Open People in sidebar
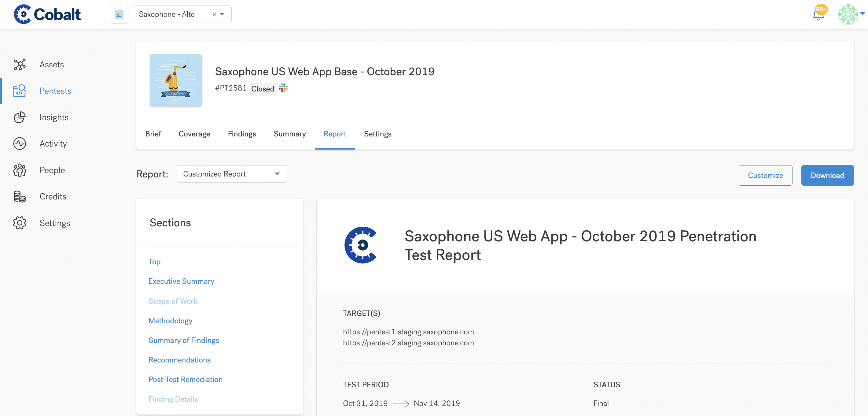This screenshot has height=416, width=868. [52, 170]
